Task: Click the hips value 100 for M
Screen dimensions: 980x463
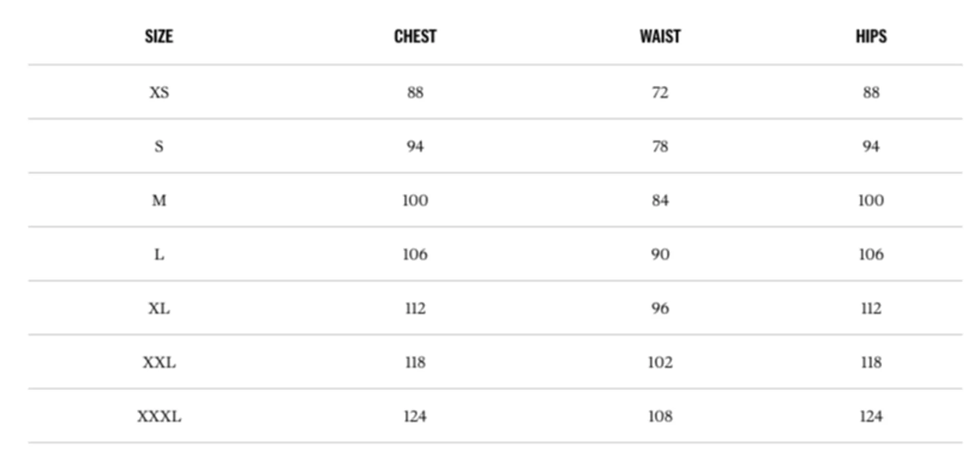Action: tap(871, 200)
